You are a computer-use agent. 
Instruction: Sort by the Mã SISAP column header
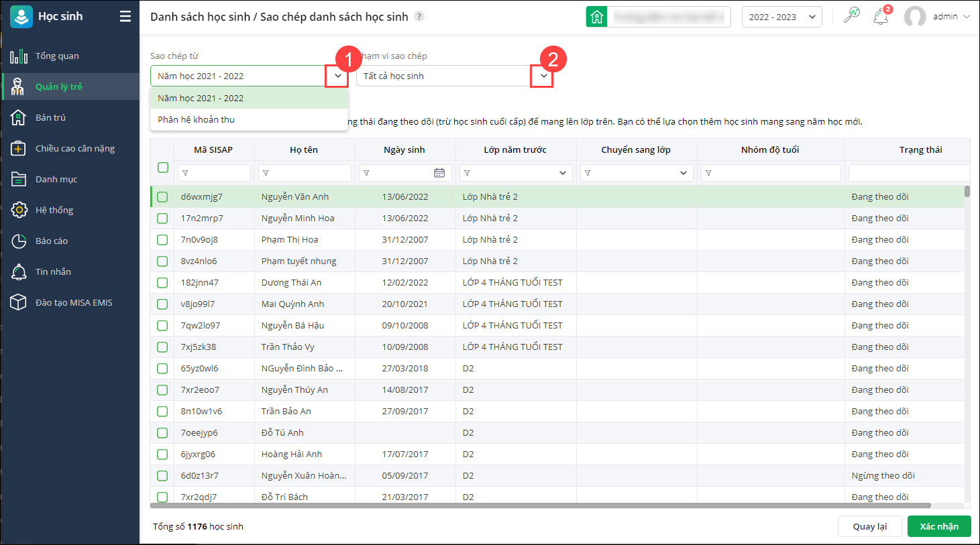click(x=213, y=149)
